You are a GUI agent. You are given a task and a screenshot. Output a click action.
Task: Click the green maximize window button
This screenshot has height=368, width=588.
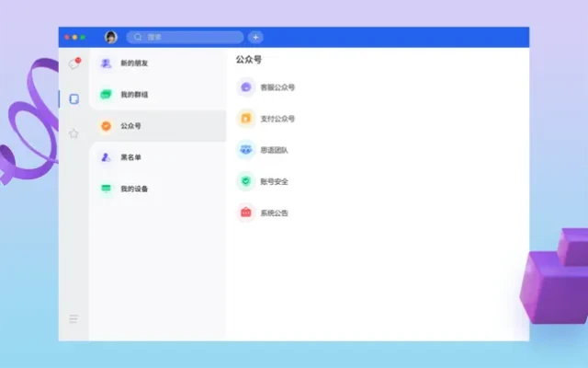[83, 37]
